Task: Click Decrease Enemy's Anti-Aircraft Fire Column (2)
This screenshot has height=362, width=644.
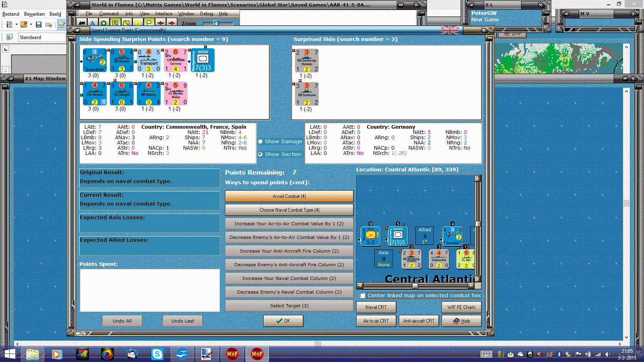Action: pos(289,265)
